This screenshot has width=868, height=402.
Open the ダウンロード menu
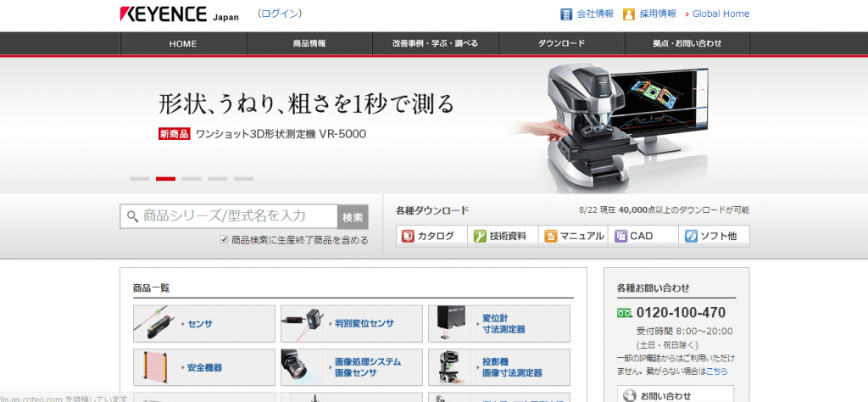(x=562, y=44)
